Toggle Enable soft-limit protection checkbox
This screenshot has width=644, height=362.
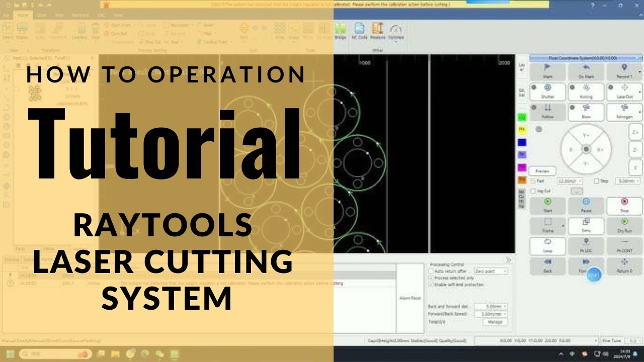pyautogui.click(x=431, y=285)
